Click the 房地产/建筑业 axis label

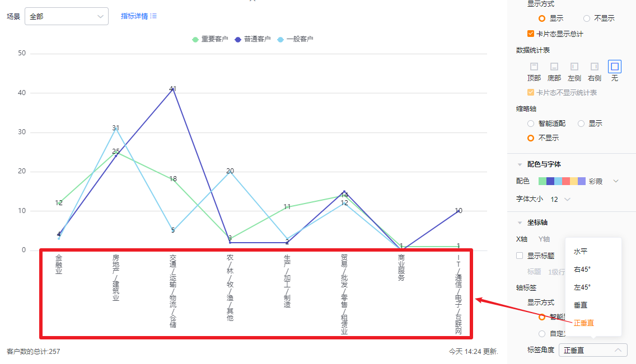pyautogui.click(x=116, y=278)
